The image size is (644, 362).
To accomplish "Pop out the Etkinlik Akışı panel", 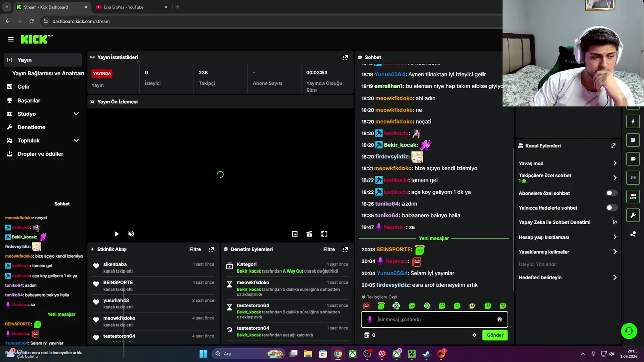I will (x=211, y=249).
